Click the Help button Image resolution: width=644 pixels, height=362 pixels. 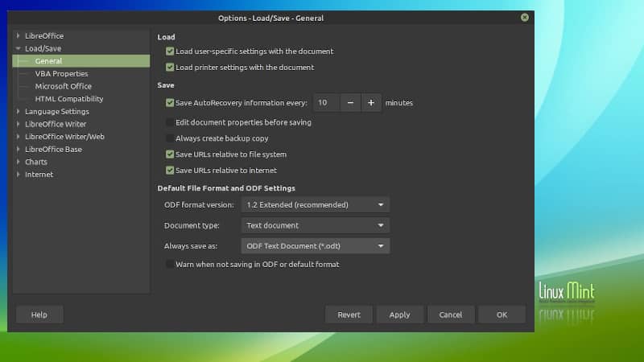pos(39,315)
